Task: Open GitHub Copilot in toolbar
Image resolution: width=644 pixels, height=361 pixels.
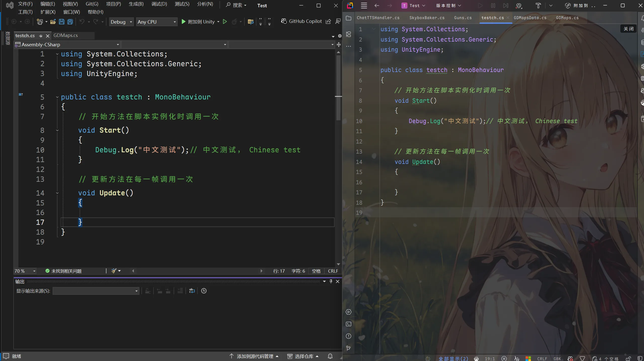Action: [301, 21]
